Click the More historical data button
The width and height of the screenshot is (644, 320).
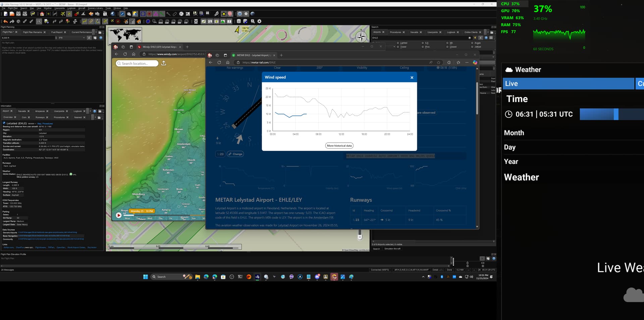[x=339, y=146]
